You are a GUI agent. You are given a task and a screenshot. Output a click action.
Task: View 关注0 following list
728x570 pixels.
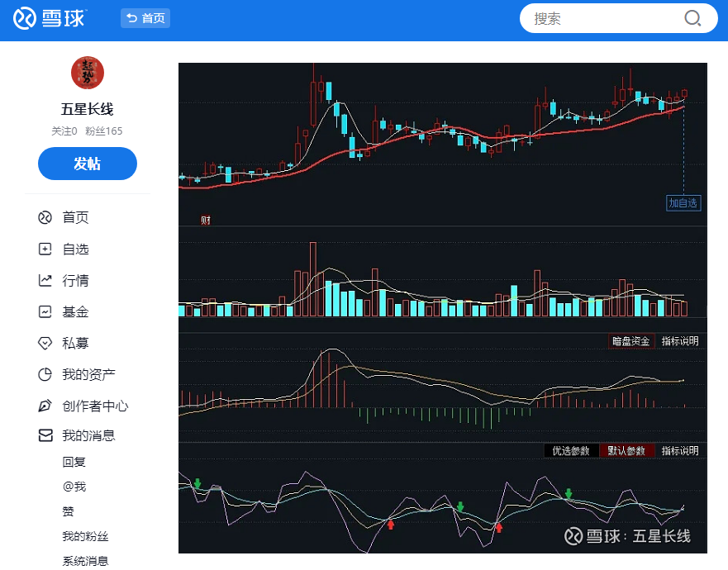click(64, 131)
